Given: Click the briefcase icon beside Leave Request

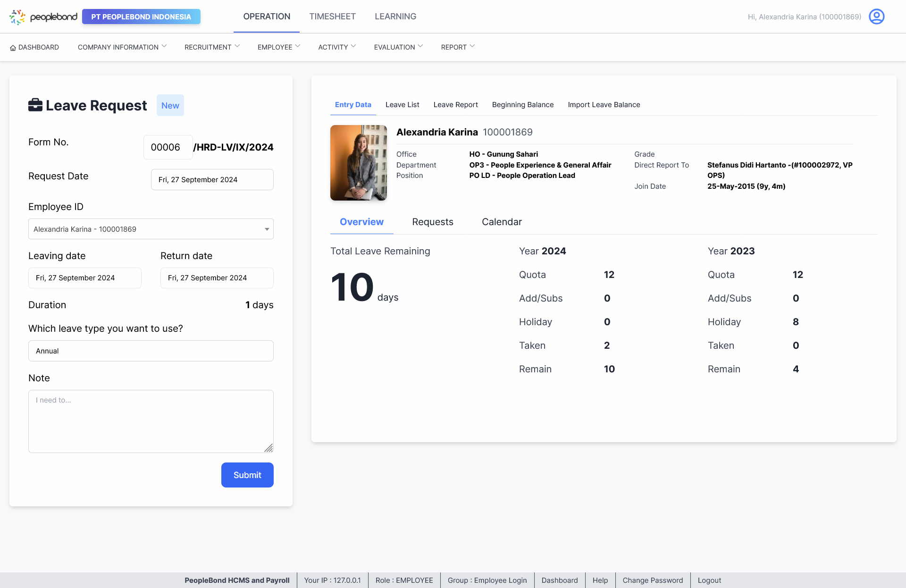Looking at the screenshot, I should point(35,105).
